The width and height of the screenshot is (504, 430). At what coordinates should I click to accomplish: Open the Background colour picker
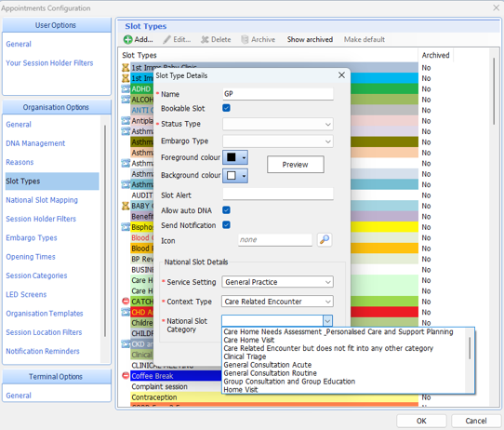(235, 176)
